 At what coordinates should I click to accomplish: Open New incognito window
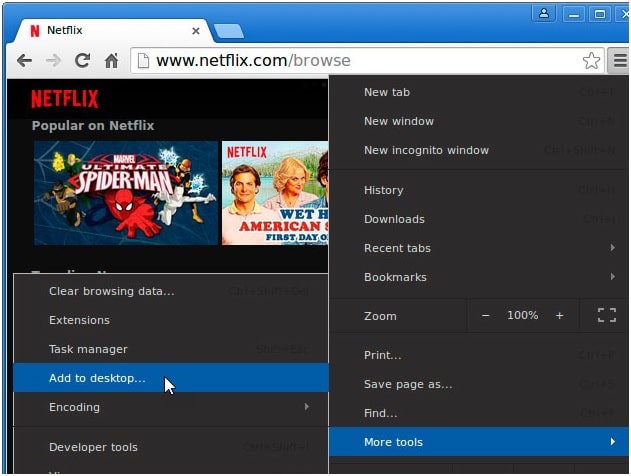click(479, 150)
